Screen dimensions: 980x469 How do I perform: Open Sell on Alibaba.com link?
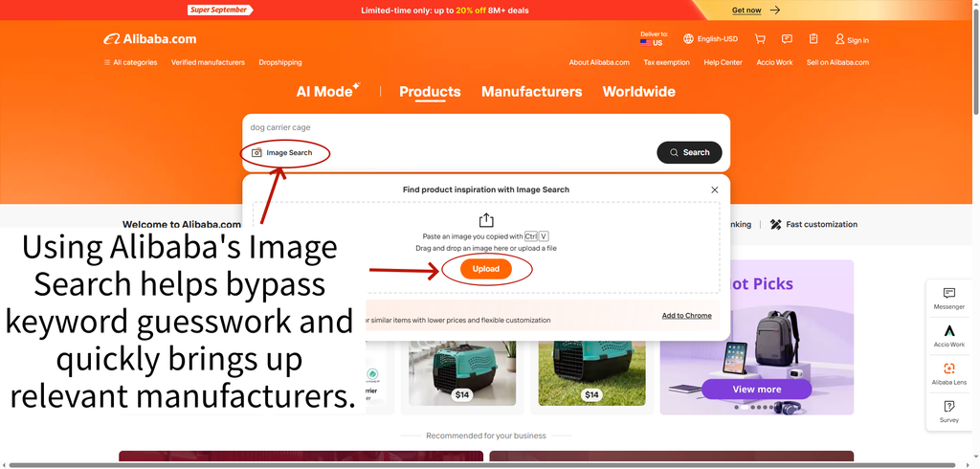coord(837,62)
